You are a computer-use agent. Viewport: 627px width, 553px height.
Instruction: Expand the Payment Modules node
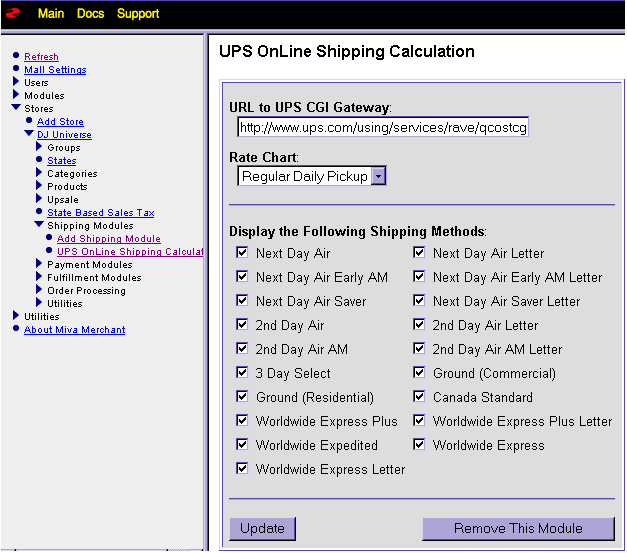[39, 264]
